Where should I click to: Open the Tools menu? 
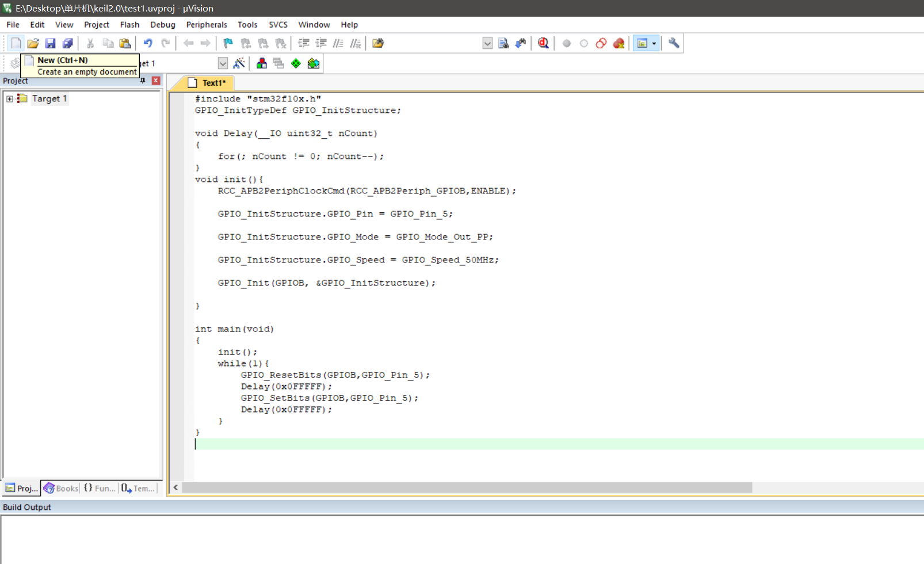(x=247, y=25)
